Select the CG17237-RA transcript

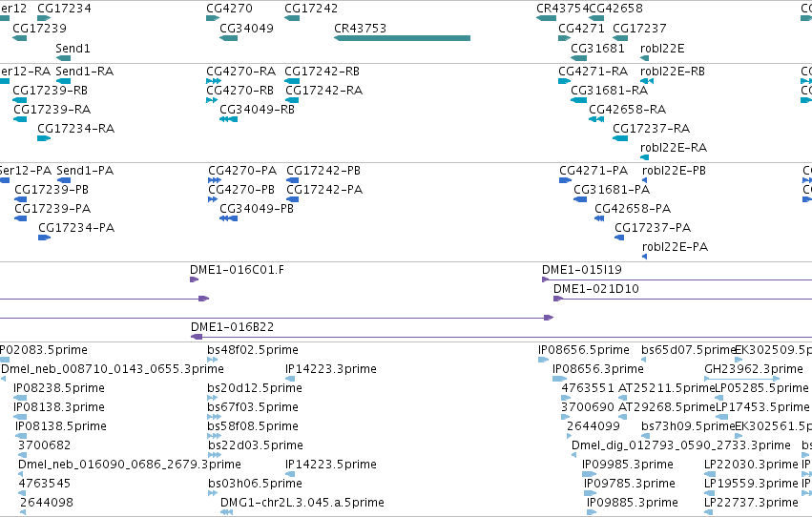point(651,129)
